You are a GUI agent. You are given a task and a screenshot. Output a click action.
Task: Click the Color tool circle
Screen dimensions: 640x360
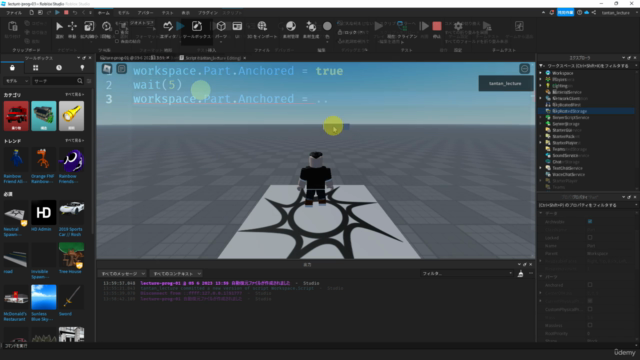tap(327, 27)
